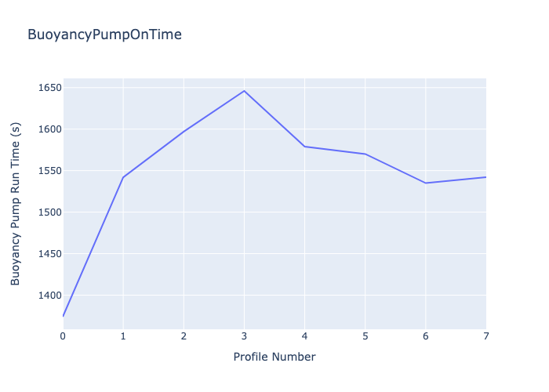The image size is (549, 392).
Task: Click the x-axis tick label 5
Action: pos(365,336)
